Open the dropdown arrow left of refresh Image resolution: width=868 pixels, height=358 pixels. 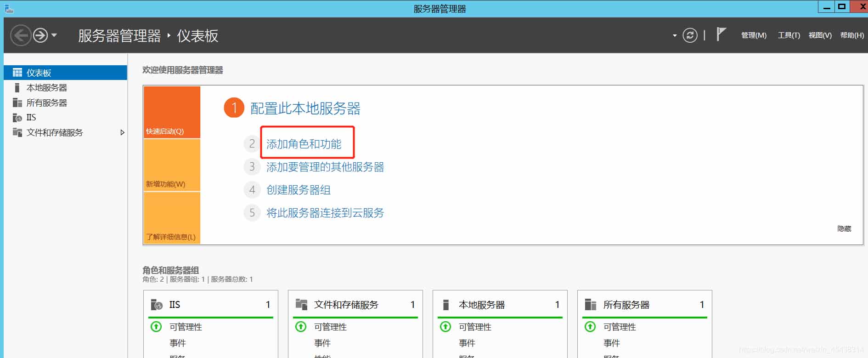coord(675,35)
